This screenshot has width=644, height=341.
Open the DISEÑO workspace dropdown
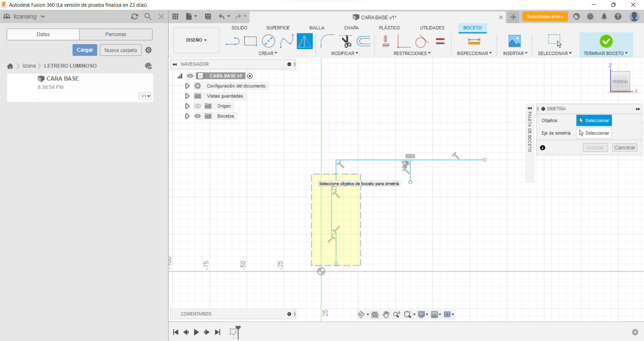(197, 40)
